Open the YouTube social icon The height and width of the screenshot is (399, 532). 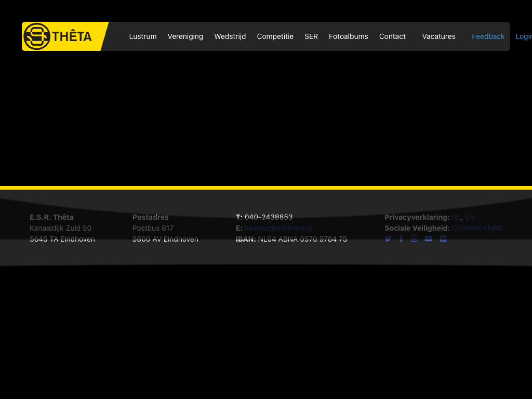429,239
